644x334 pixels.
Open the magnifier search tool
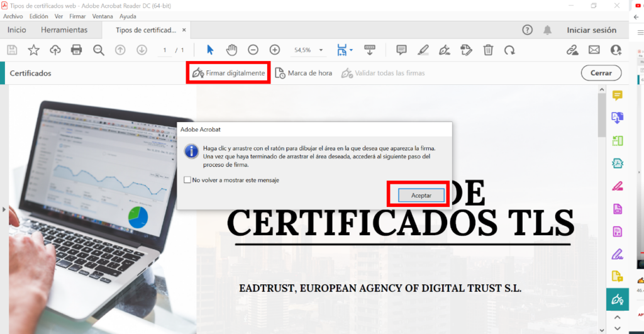click(99, 50)
